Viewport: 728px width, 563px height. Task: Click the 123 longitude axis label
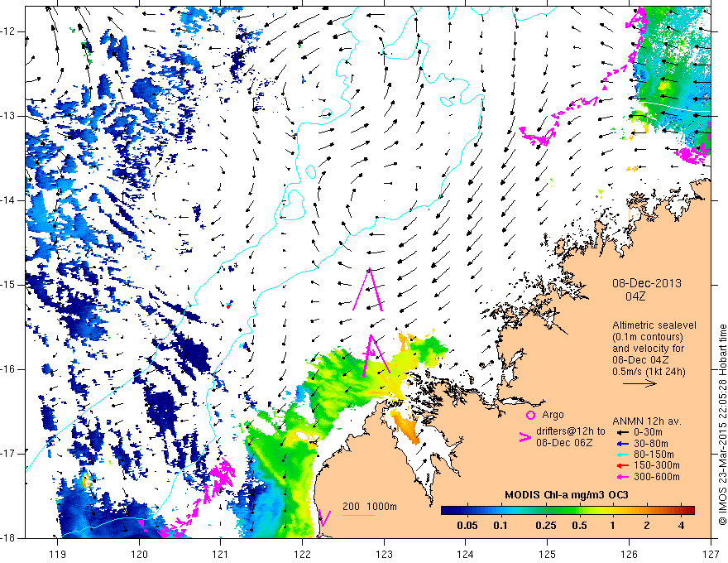(384, 554)
